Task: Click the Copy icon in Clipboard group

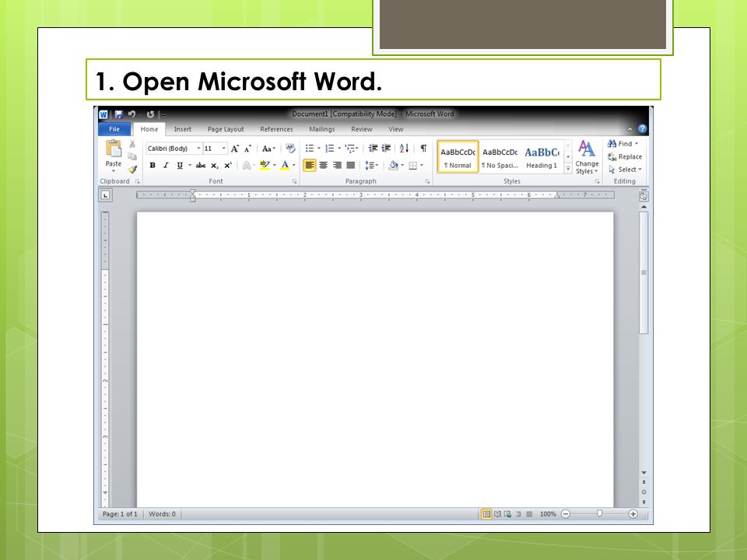Action: click(x=132, y=156)
